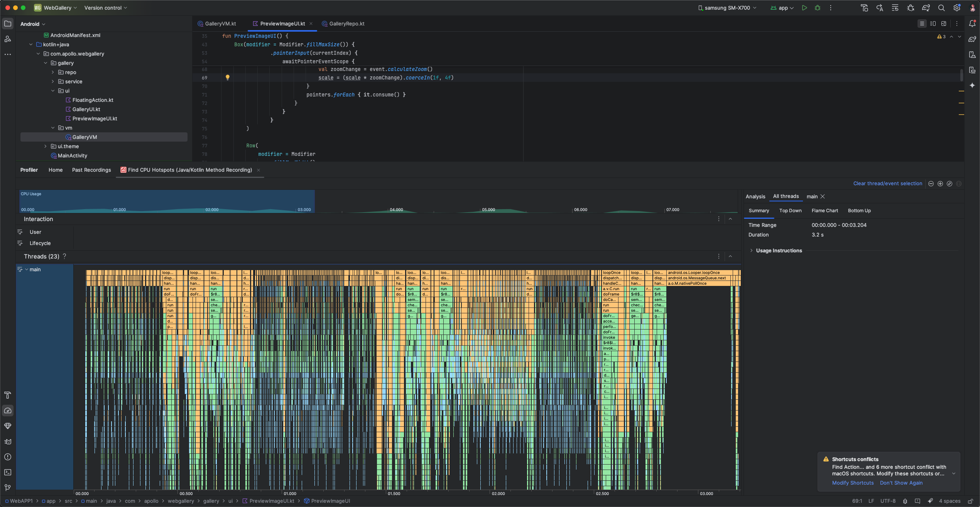Toggle editor Design view mode
This screenshot has width=980, height=507.
point(944,24)
